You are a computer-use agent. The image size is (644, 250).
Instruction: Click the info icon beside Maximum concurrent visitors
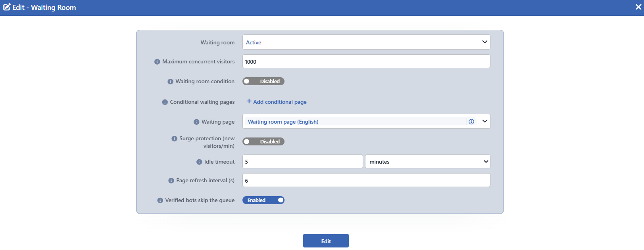[157, 62]
